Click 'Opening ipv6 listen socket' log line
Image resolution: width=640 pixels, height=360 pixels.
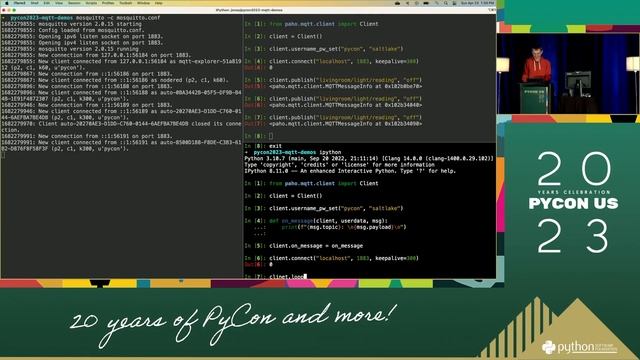tap(82, 36)
